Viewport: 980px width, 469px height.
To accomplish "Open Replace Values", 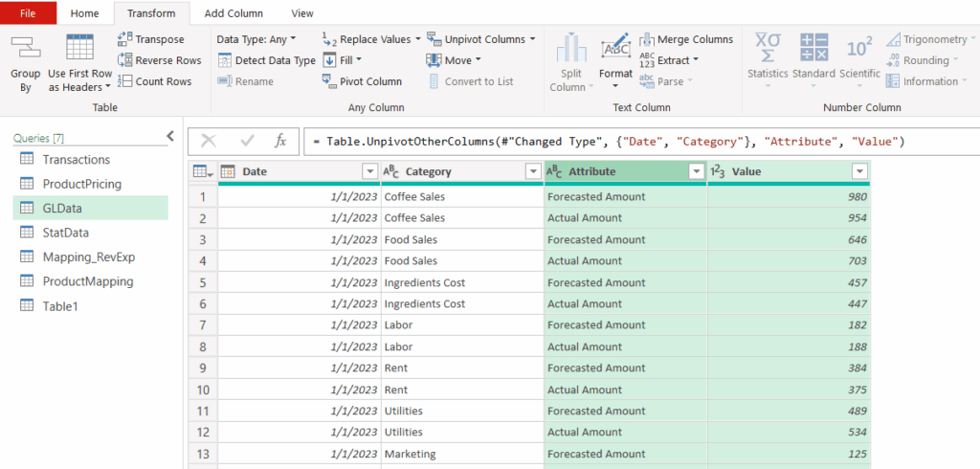I will [x=371, y=39].
